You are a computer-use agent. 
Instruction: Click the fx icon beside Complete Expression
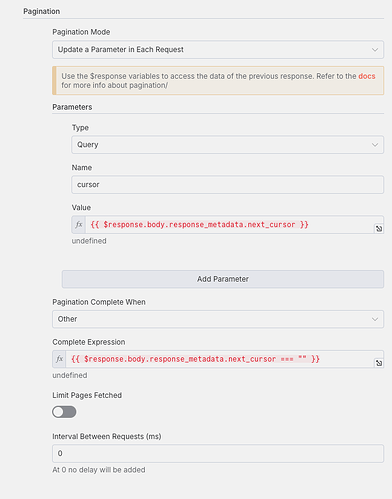(59, 359)
